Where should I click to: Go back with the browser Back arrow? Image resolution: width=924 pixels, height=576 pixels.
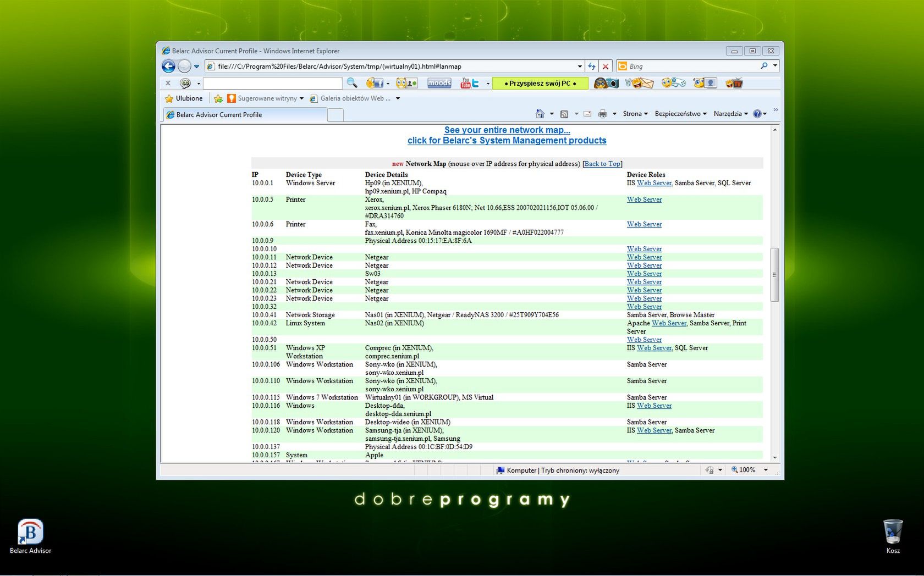click(x=168, y=67)
